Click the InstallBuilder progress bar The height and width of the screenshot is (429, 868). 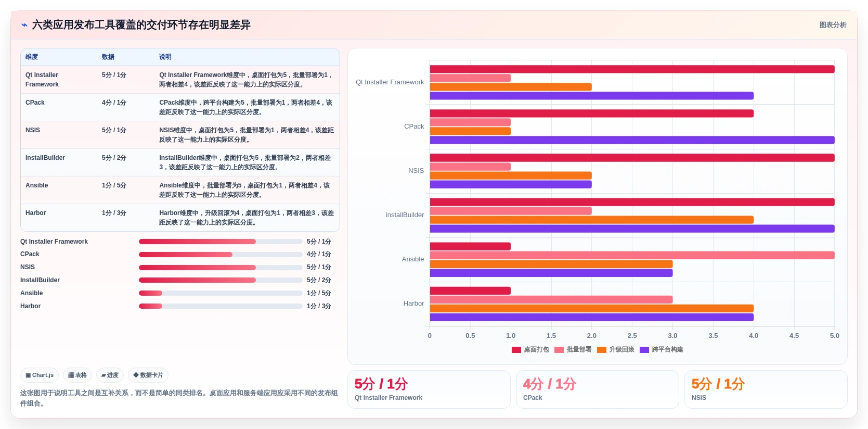pos(221,280)
